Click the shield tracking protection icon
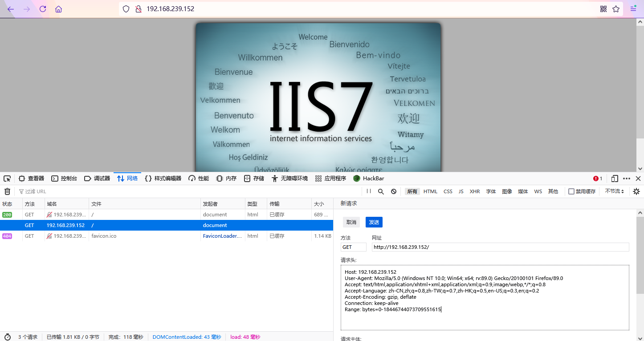Image resolution: width=644 pixels, height=341 pixels. click(126, 9)
